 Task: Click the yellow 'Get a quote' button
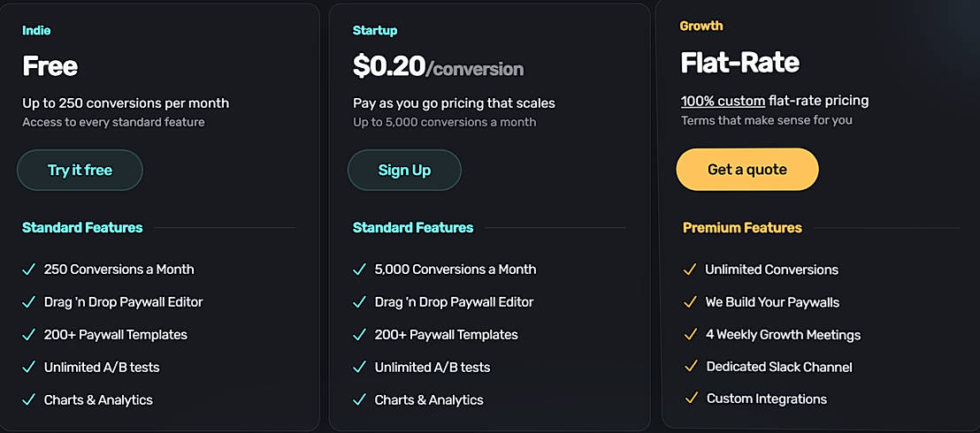746,169
